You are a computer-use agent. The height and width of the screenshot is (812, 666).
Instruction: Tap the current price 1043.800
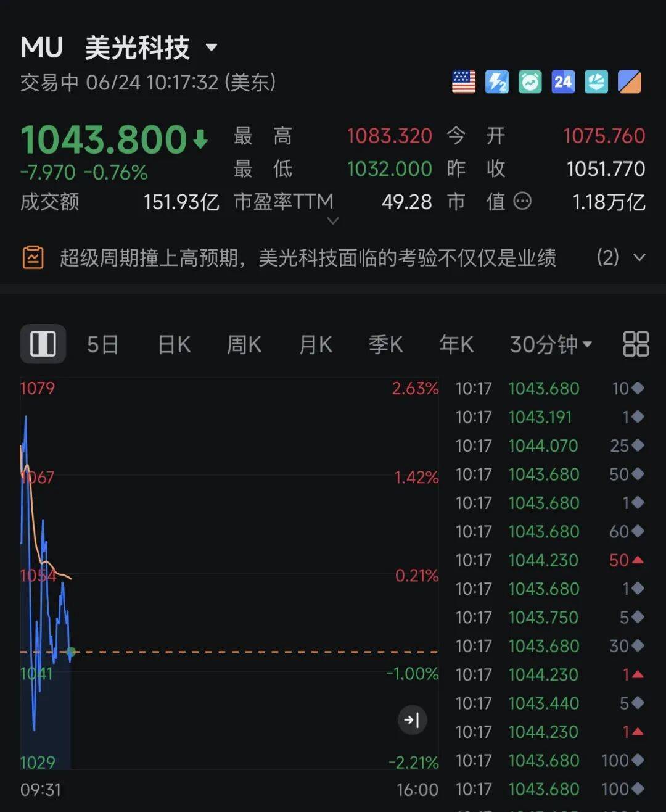[x=104, y=139]
